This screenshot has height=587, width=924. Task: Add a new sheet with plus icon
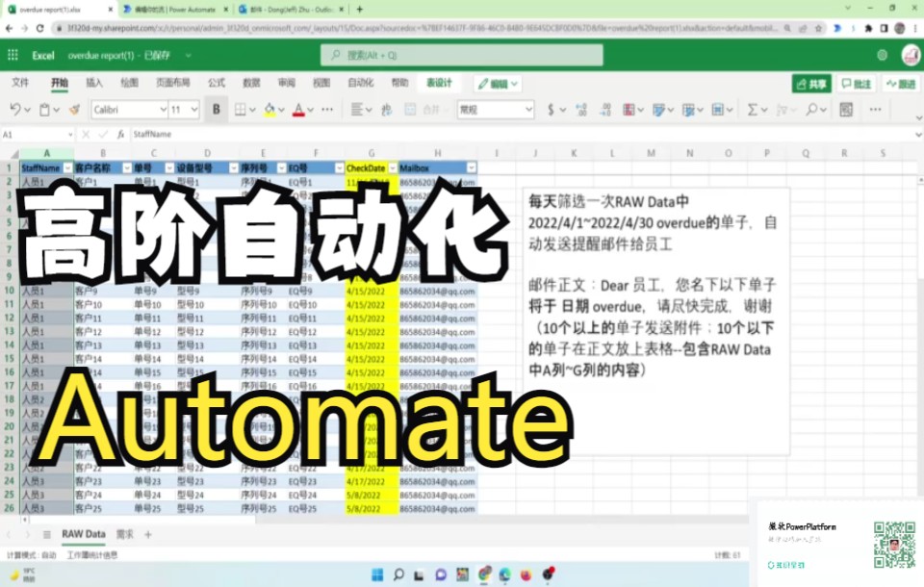click(x=148, y=534)
